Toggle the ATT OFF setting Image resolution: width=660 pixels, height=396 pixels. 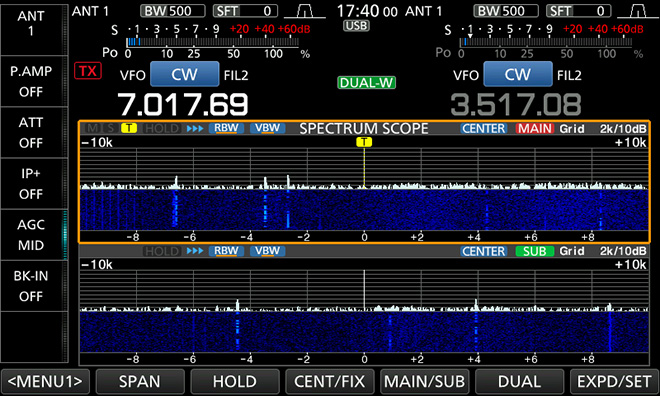pos(31,133)
